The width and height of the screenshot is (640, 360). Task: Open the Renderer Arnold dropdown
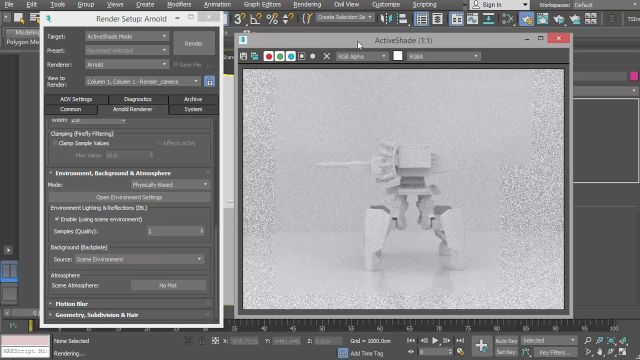click(127, 64)
